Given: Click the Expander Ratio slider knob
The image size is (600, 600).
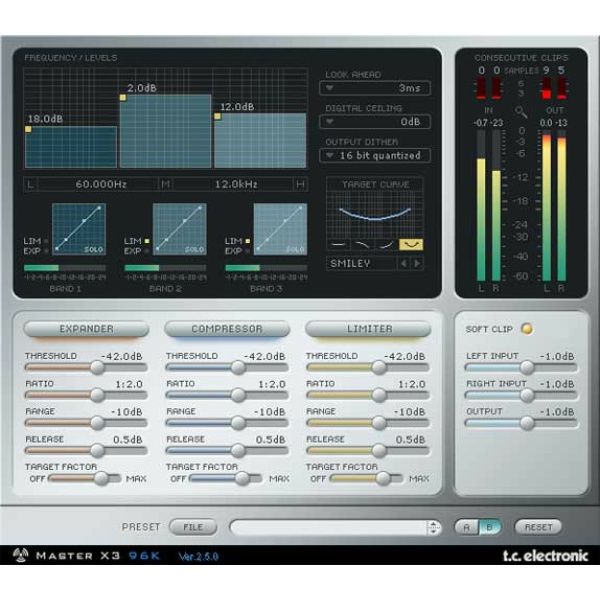Looking at the screenshot, I should [x=97, y=395].
